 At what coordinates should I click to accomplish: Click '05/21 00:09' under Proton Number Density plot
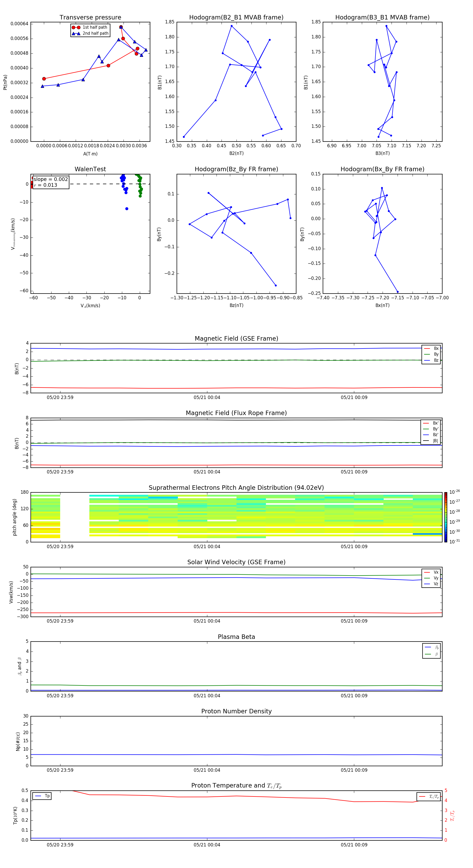coord(354,770)
